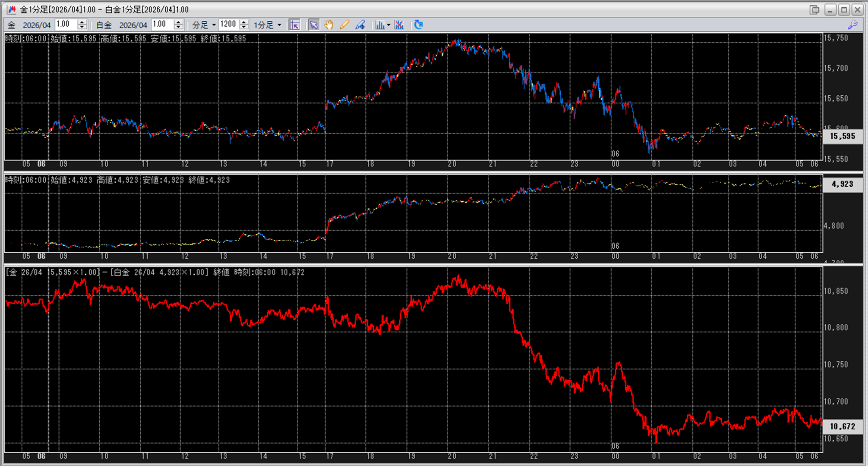868x467 pixels.
Task: Click the window tile layout icon
Action: coord(814,9)
